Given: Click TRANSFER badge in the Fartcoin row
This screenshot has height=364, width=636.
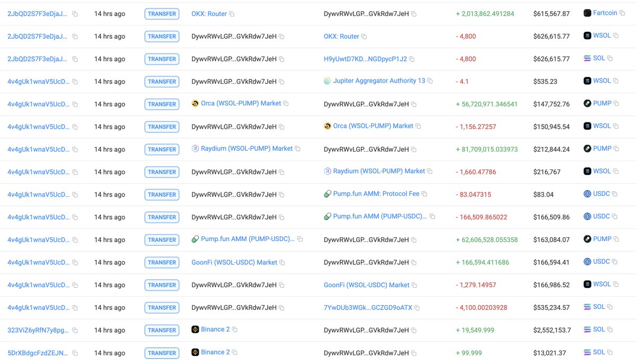Looking at the screenshot, I should (x=162, y=14).
